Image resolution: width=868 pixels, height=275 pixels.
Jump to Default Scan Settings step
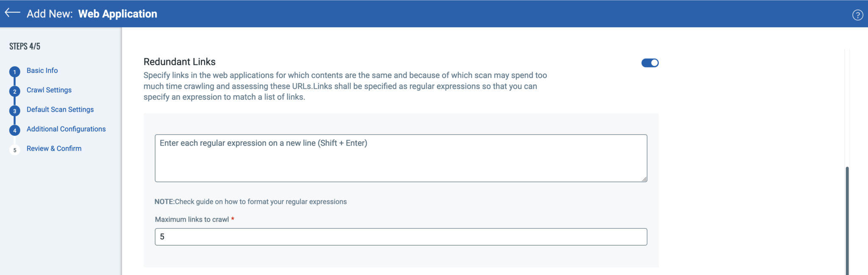[60, 109]
